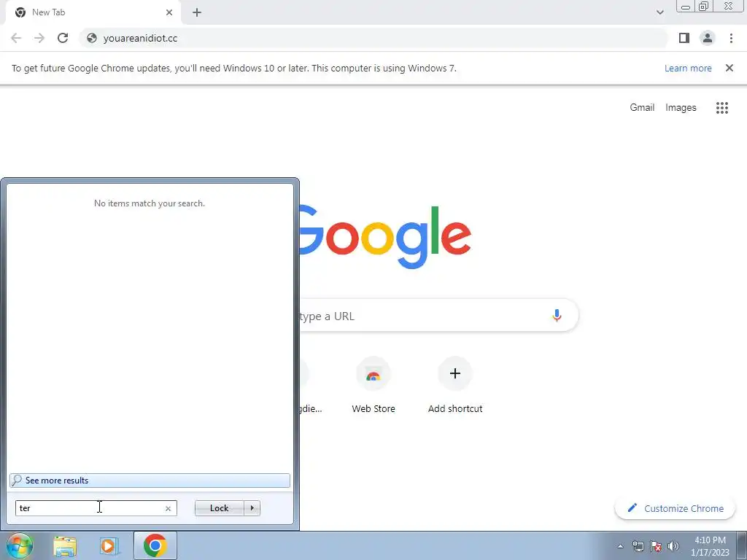
Task: Open a new tab with the plus button
Action: click(197, 12)
